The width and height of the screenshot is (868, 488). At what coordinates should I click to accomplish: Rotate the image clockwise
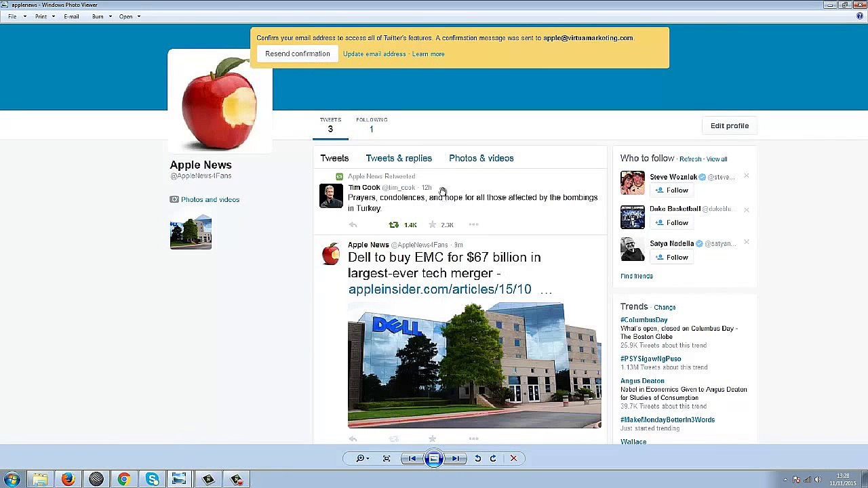tap(493, 459)
